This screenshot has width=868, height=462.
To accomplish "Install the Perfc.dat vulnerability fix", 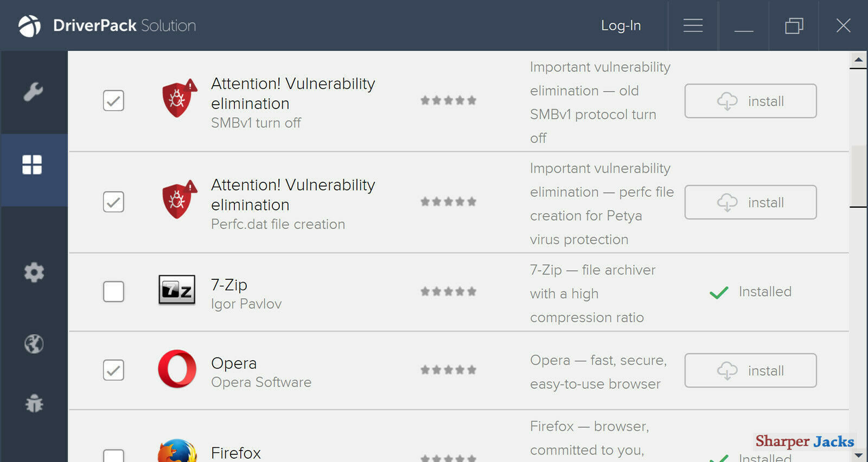I will [x=750, y=202].
